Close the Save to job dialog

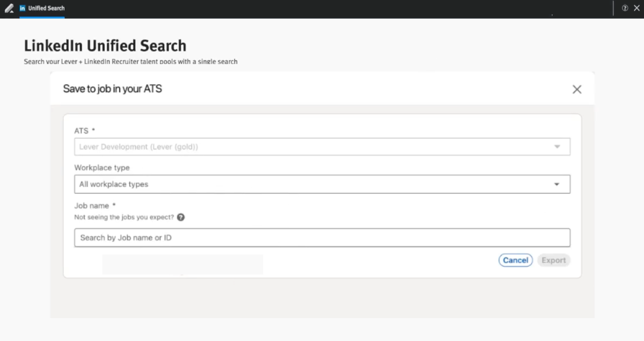pyautogui.click(x=577, y=89)
